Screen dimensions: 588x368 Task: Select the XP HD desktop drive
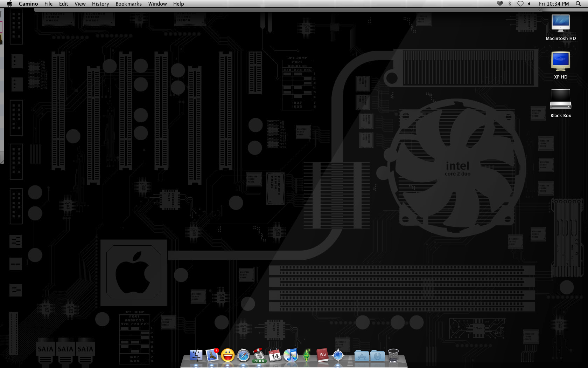coord(560,65)
